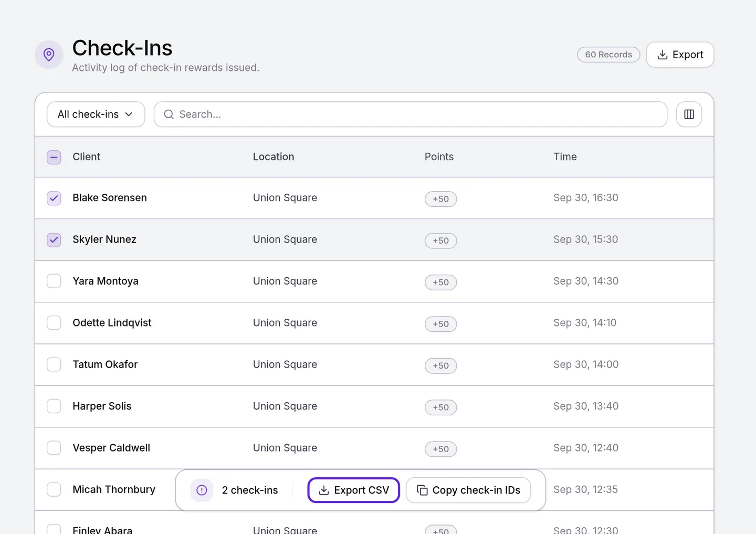Toggle the select-all header checkbox
This screenshot has width=756, height=534.
[x=54, y=157]
